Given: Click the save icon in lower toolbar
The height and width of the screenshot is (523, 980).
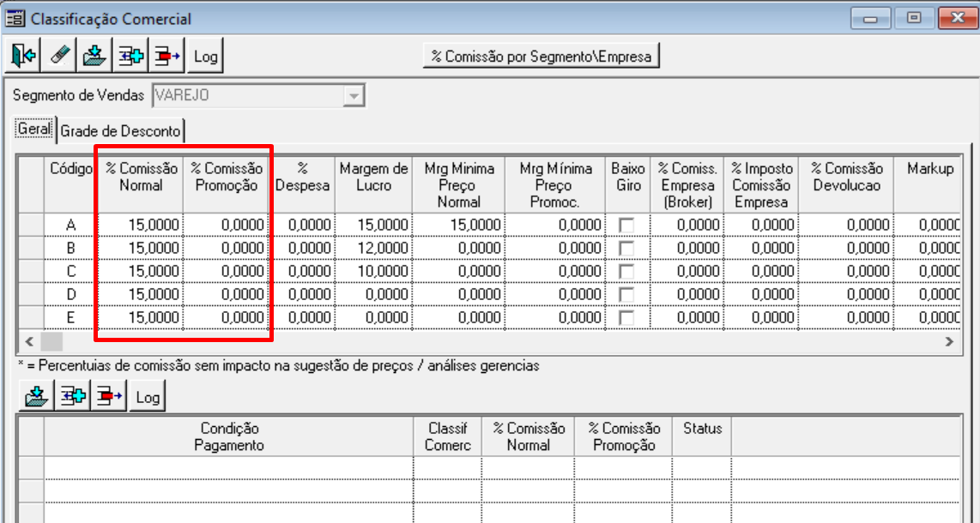Looking at the screenshot, I should click(36, 396).
